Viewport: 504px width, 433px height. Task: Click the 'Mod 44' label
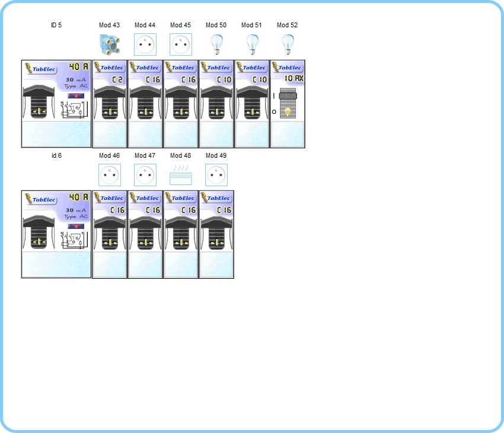[145, 25]
